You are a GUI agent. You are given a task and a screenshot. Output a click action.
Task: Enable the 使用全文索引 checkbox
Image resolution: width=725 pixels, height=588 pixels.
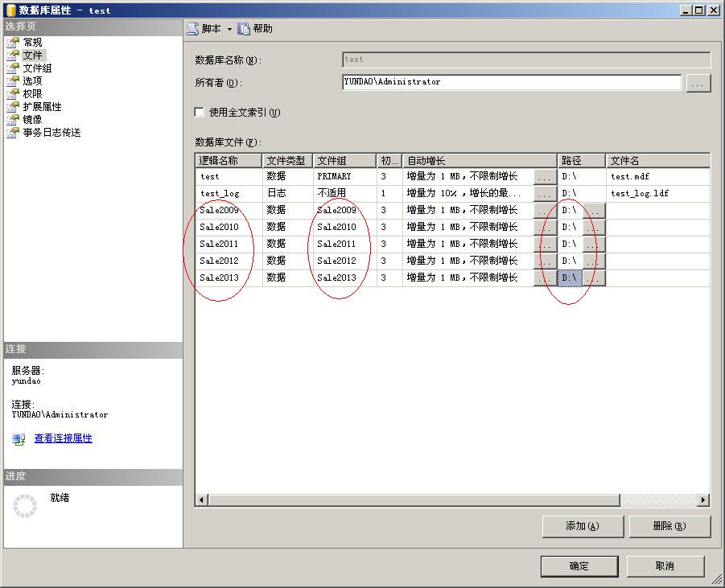(199, 113)
